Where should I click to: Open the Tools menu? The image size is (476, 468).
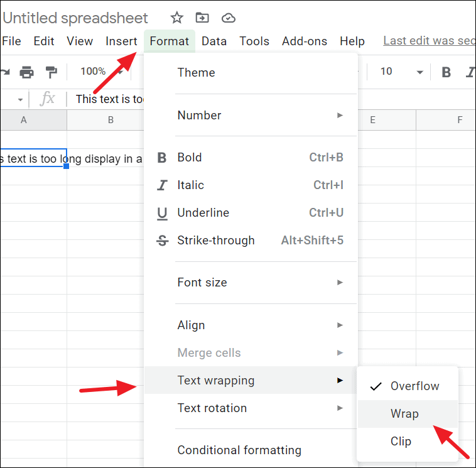coord(254,41)
